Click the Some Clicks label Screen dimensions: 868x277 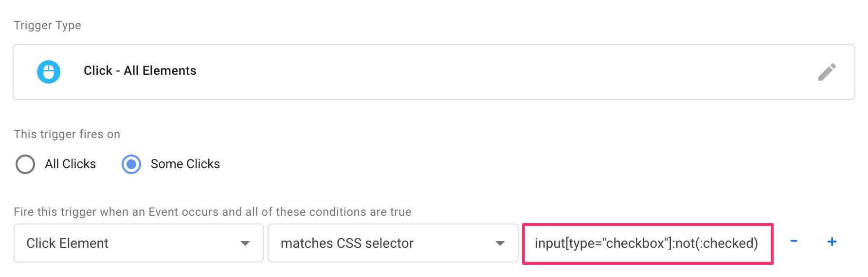point(185,164)
